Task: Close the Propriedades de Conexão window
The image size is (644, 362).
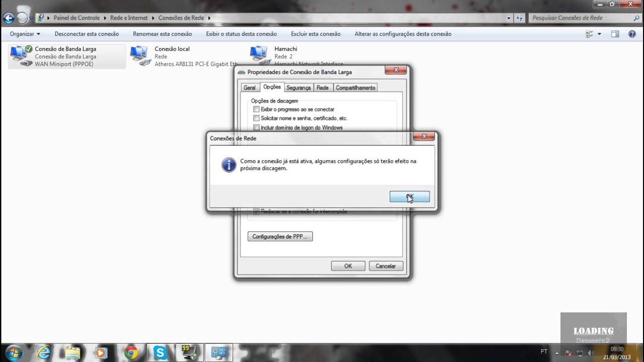Action: pos(396,70)
